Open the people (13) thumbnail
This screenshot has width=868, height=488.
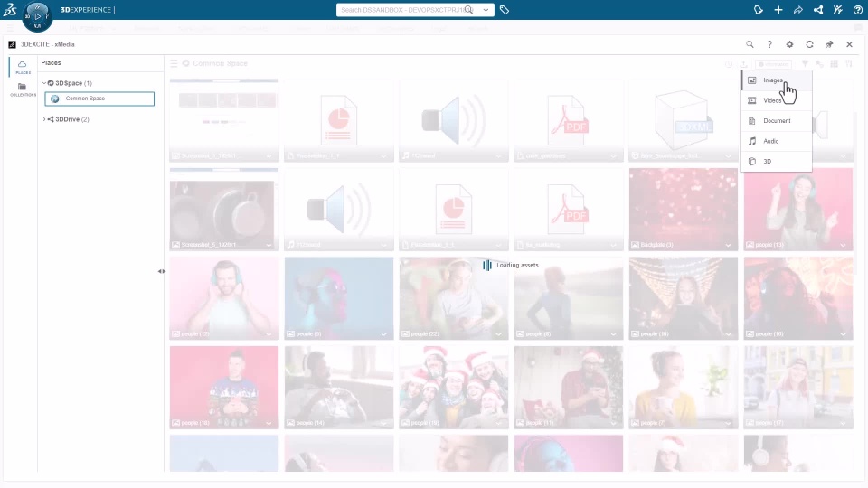coord(798,209)
